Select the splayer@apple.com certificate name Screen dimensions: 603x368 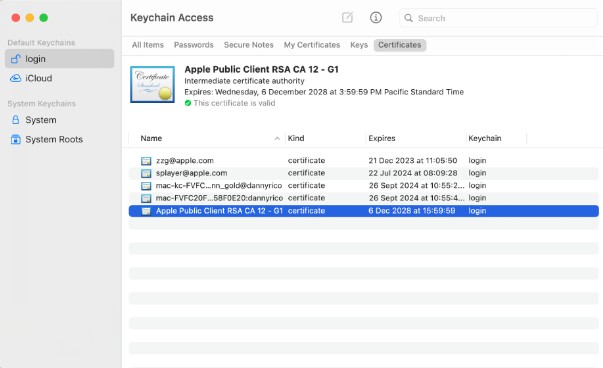click(x=191, y=173)
